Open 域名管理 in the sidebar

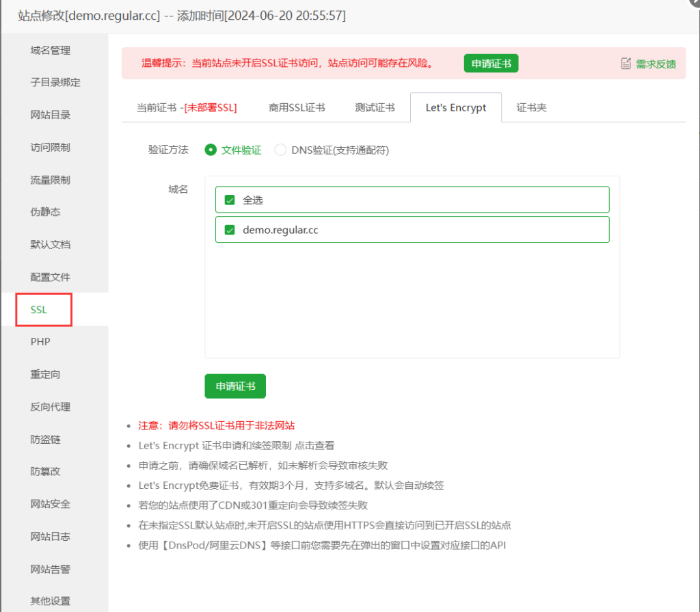[51, 51]
